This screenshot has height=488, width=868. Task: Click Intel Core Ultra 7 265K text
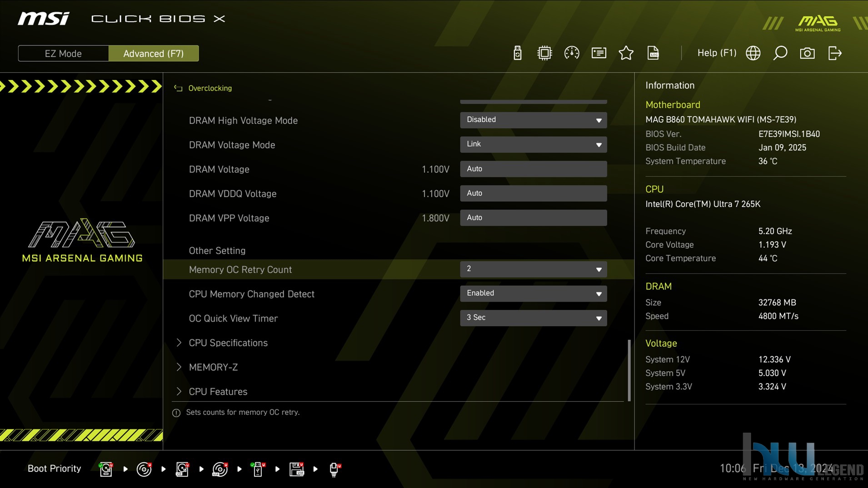coord(703,204)
